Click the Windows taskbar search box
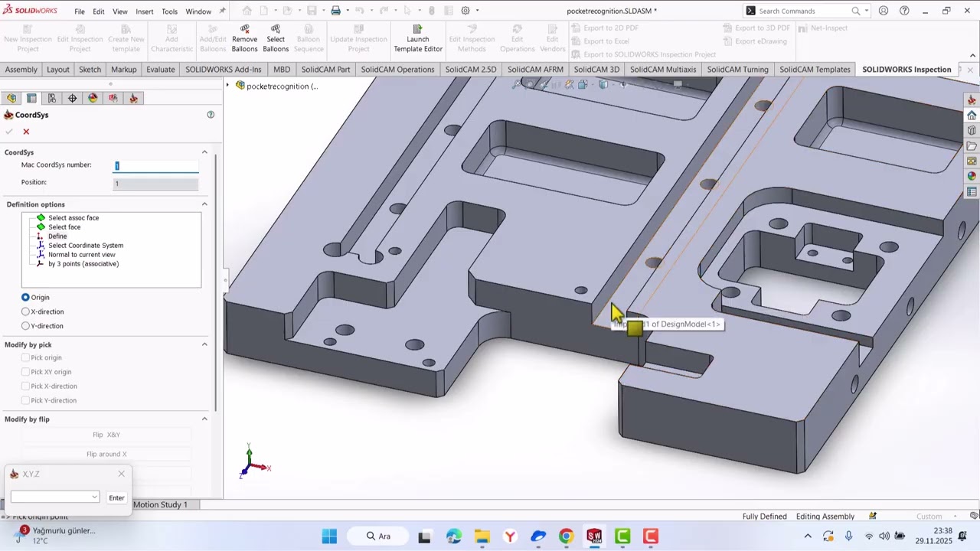 (x=379, y=536)
